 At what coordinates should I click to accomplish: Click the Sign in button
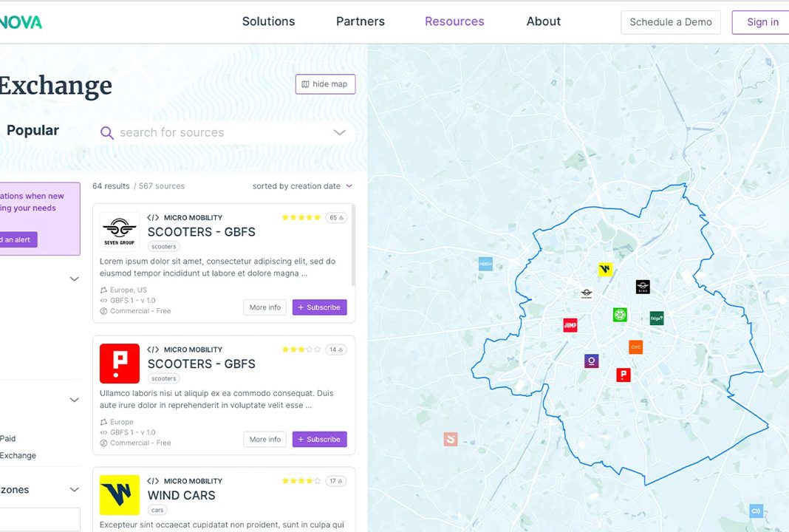click(x=762, y=22)
